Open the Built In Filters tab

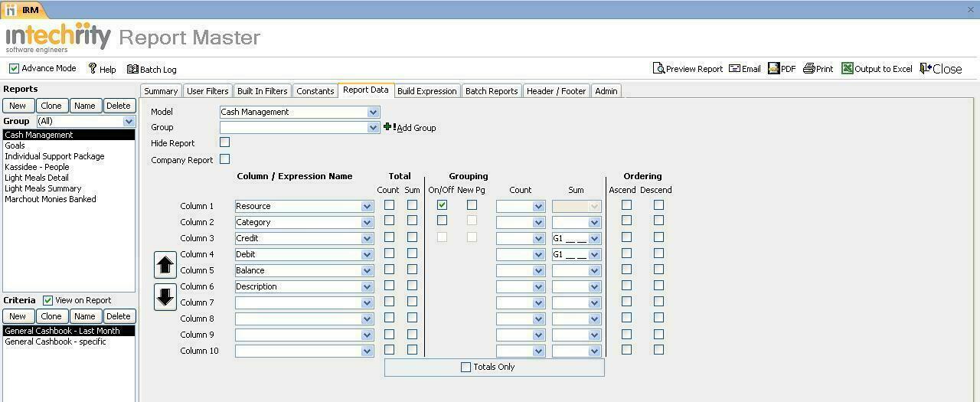tap(262, 91)
